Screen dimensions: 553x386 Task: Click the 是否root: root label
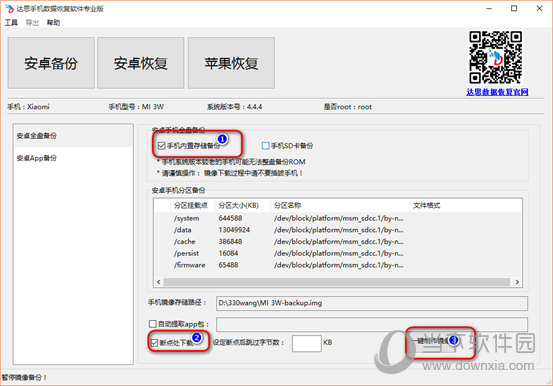tap(348, 107)
